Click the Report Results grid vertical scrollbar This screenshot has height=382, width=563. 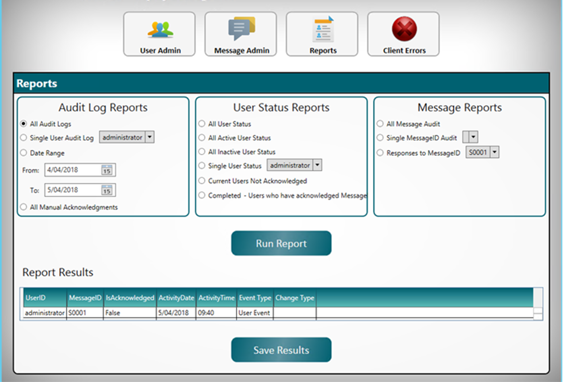538,304
